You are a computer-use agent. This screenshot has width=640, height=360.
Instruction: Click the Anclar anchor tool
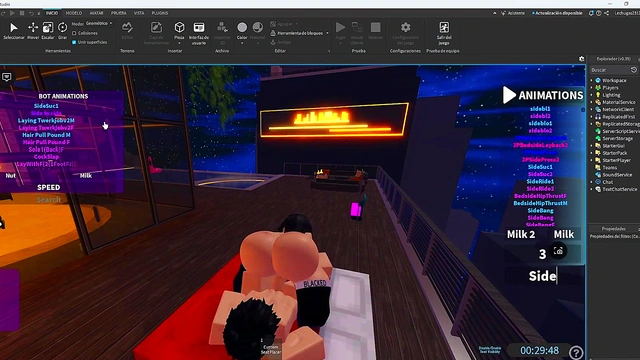pos(281,42)
